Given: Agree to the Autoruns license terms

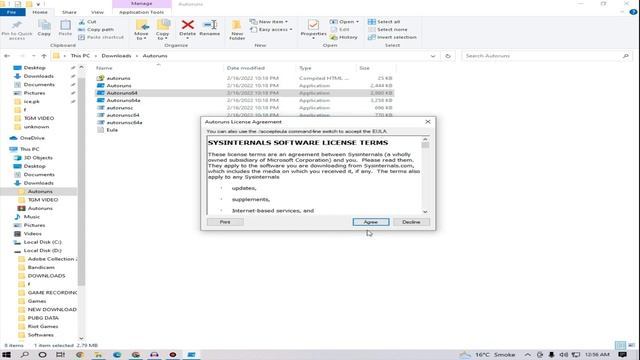Looking at the screenshot, I should click(371, 222).
